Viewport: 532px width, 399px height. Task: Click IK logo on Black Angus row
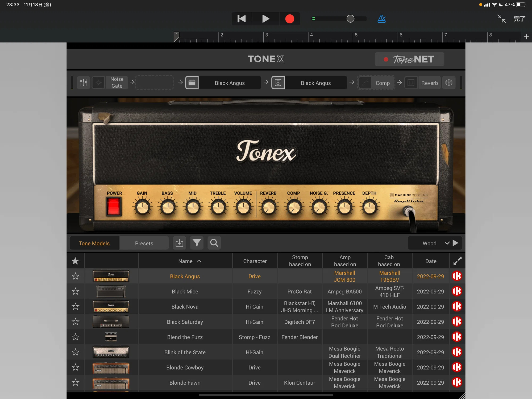coord(457,276)
